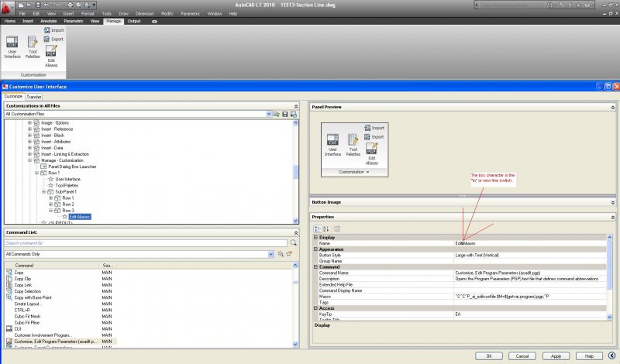Collapse the Command category in Properties grid
Viewport: 620px width, 364px height.
pyautogui.click(x=315, y=266)
